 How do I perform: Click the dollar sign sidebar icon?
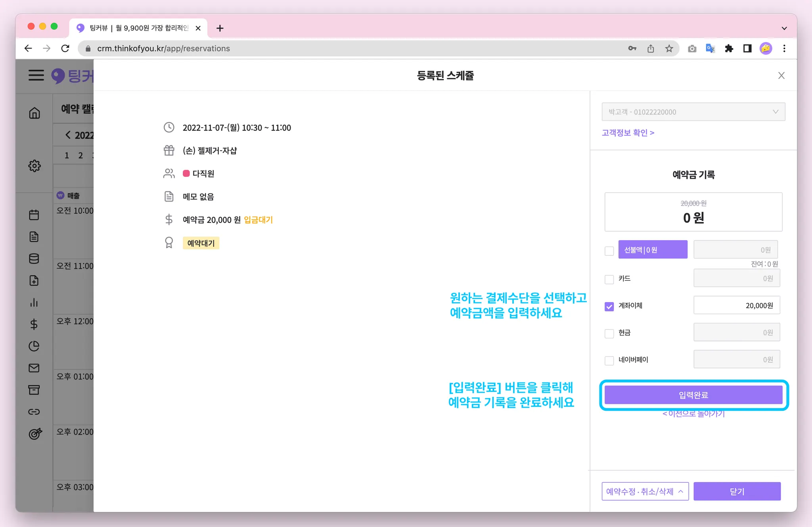(x=34, y=324)
